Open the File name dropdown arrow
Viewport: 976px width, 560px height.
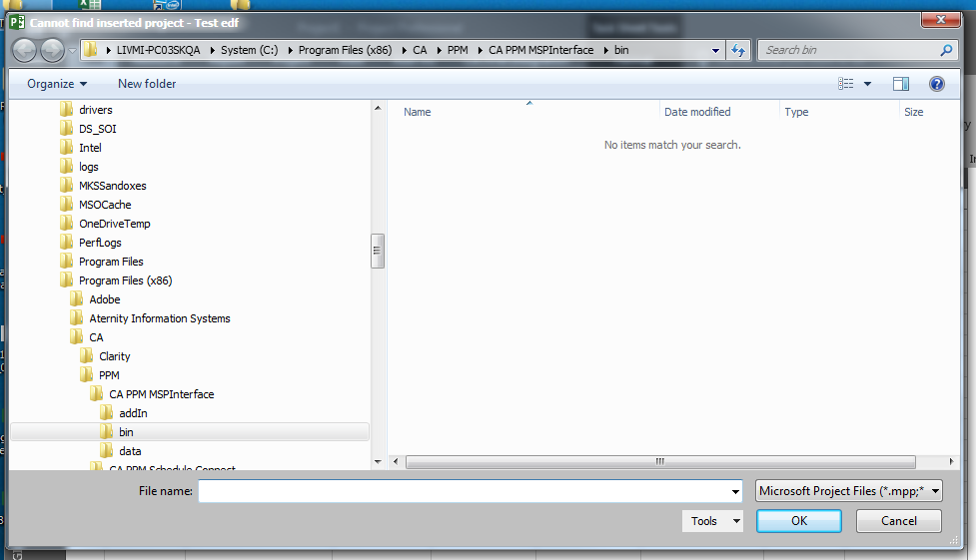tap(735, 491)
